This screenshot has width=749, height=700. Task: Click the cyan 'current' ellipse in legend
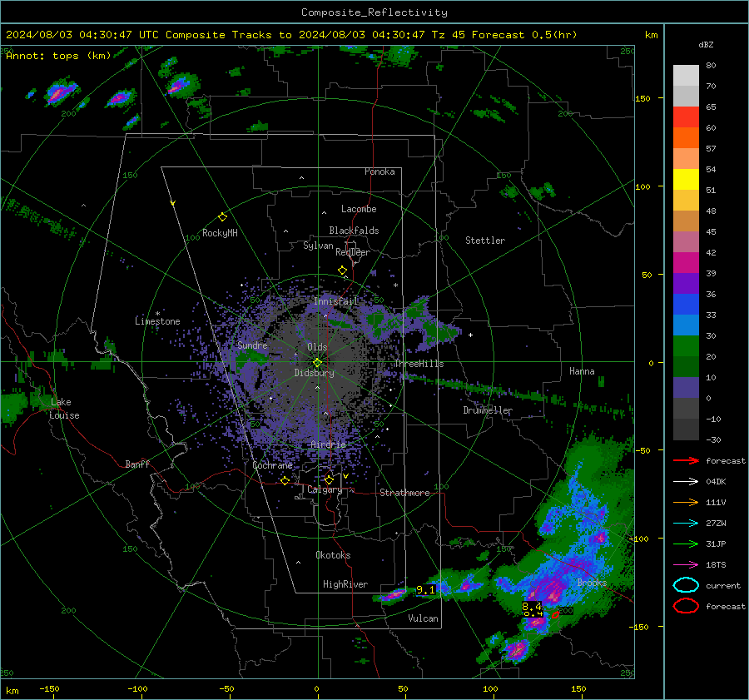(x=686, y=585)
